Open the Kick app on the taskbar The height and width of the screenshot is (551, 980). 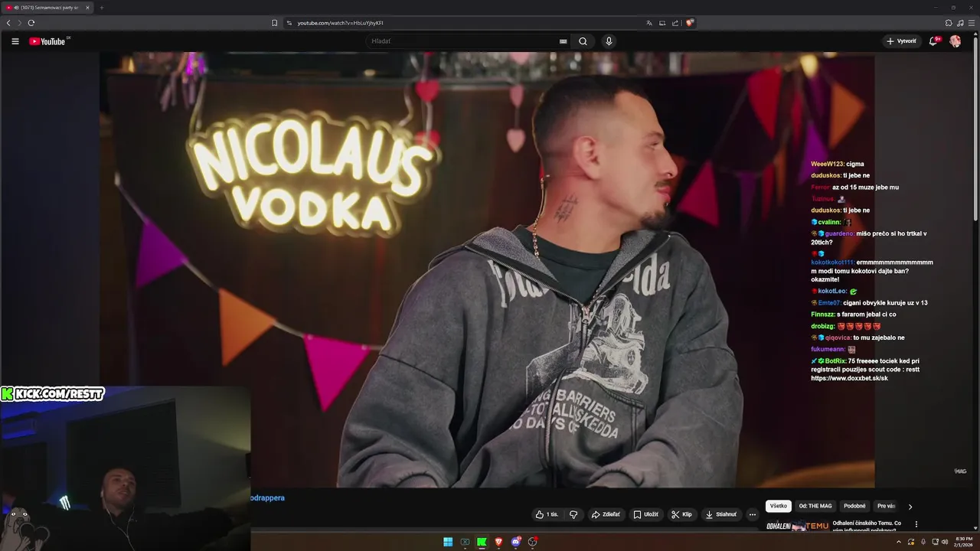pyautogui.click(x=482, y=542)
